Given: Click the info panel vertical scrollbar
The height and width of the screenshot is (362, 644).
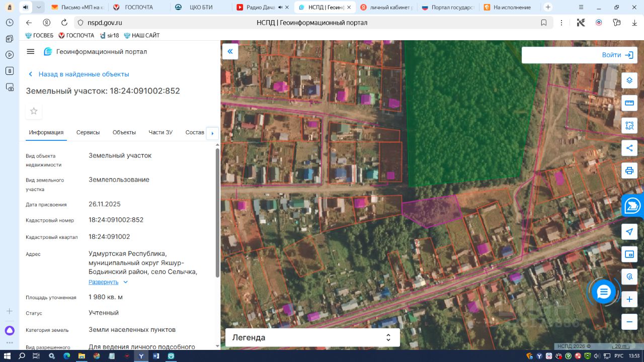Looking at the screenshot, I should pos(217,212).
